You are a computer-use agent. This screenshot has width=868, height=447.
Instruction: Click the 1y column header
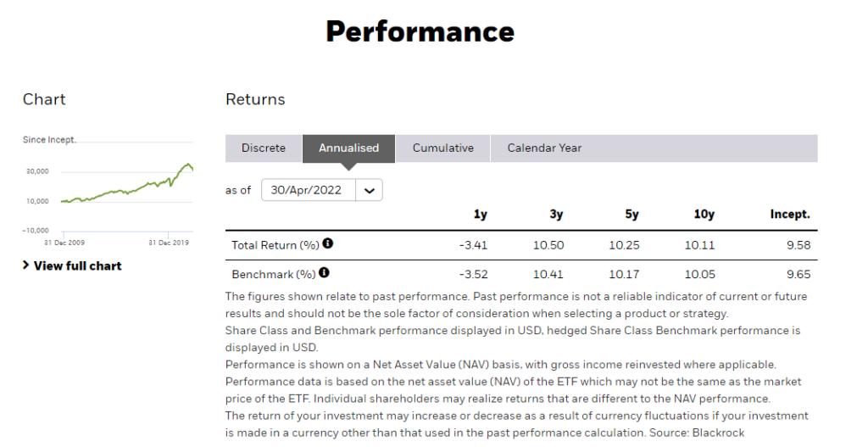pyautogui.click(x=480, y=215)
